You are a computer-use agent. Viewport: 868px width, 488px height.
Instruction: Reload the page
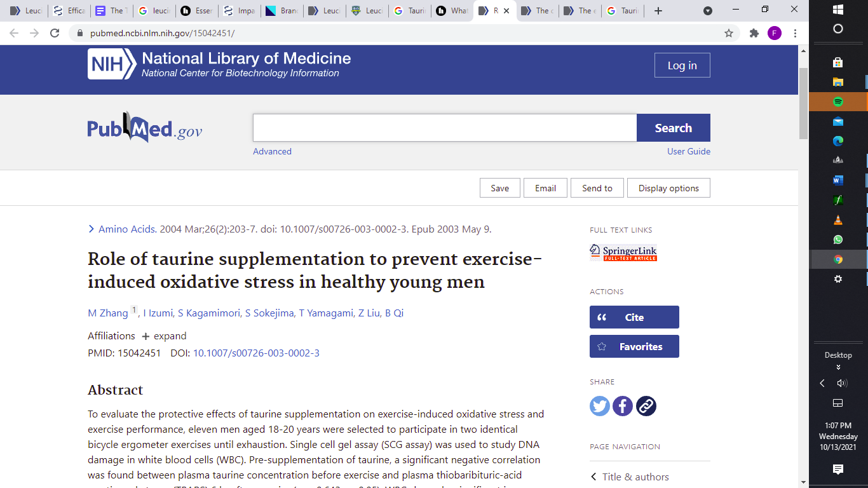(55, 33)
